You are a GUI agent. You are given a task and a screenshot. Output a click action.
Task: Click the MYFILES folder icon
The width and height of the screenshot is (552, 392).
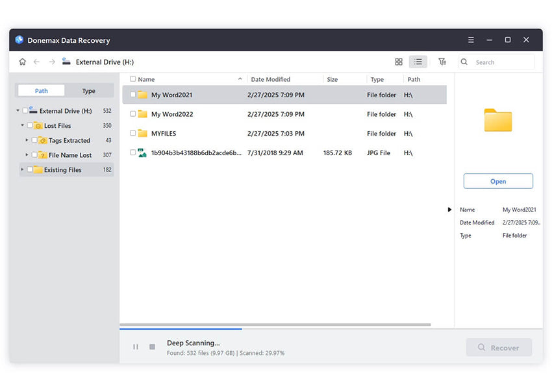[143, 133]
